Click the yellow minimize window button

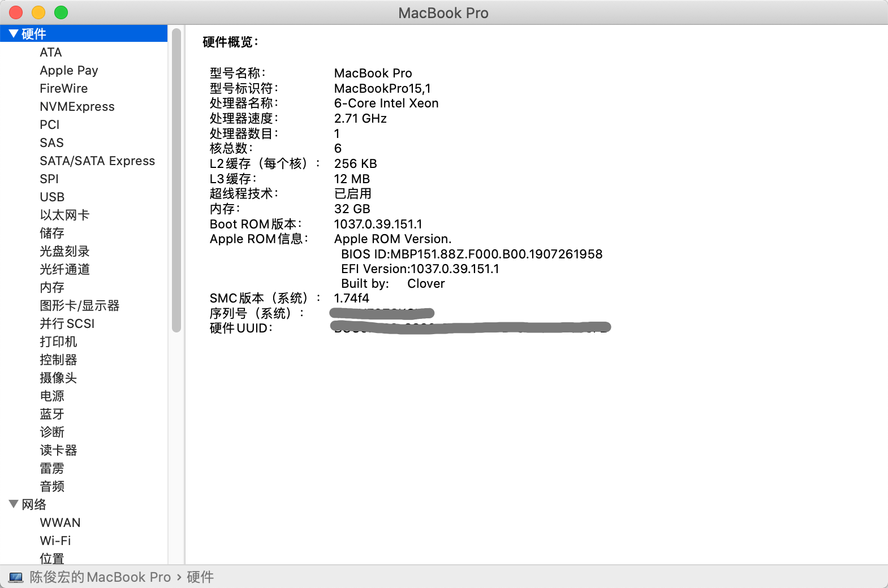click(x=38, y=12)
